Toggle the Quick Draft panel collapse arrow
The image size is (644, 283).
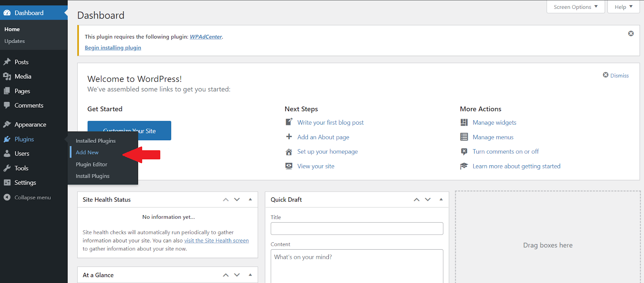(x=441, y=199)
